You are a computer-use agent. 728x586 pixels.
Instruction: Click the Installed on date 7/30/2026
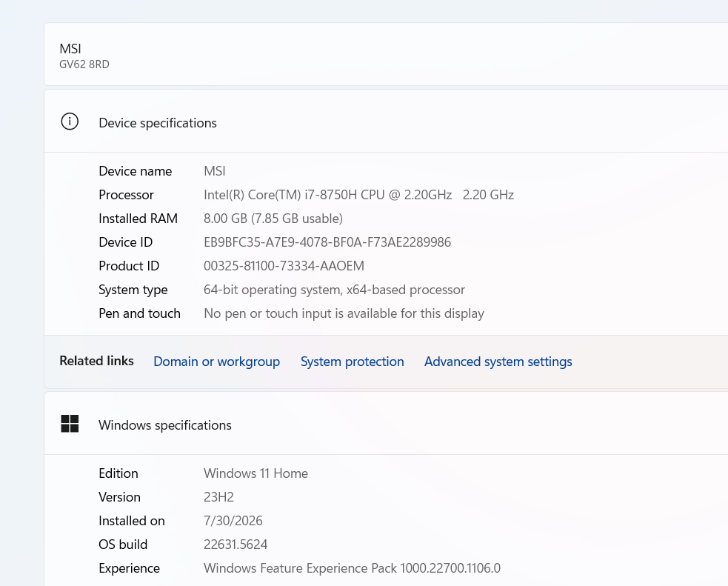click(233, 521)
